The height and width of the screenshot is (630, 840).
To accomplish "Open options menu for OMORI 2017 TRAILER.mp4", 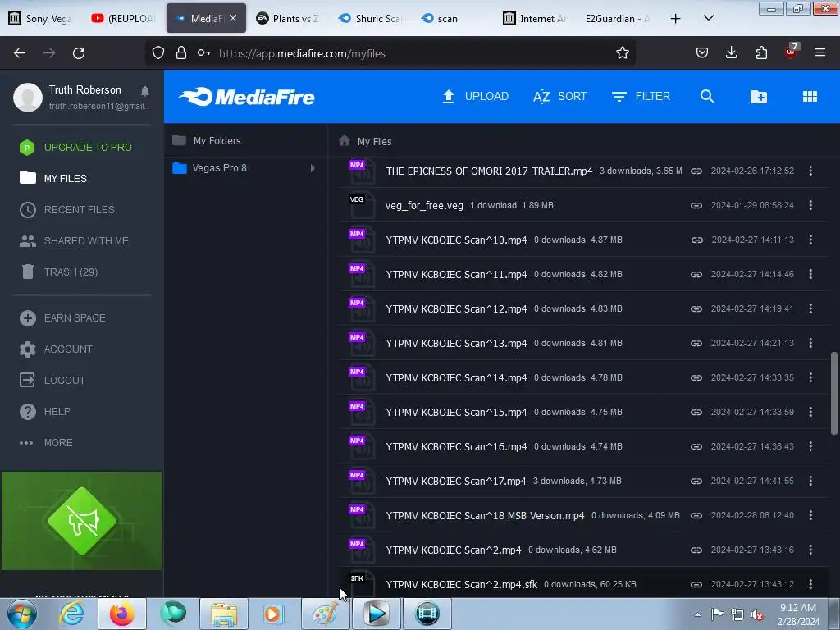I will tap(810, 171).
